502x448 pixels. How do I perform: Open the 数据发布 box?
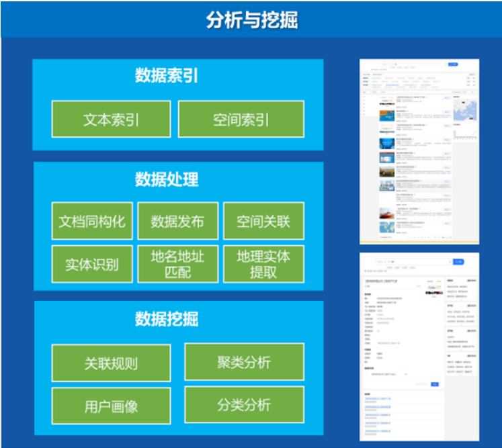pos(177,221)
